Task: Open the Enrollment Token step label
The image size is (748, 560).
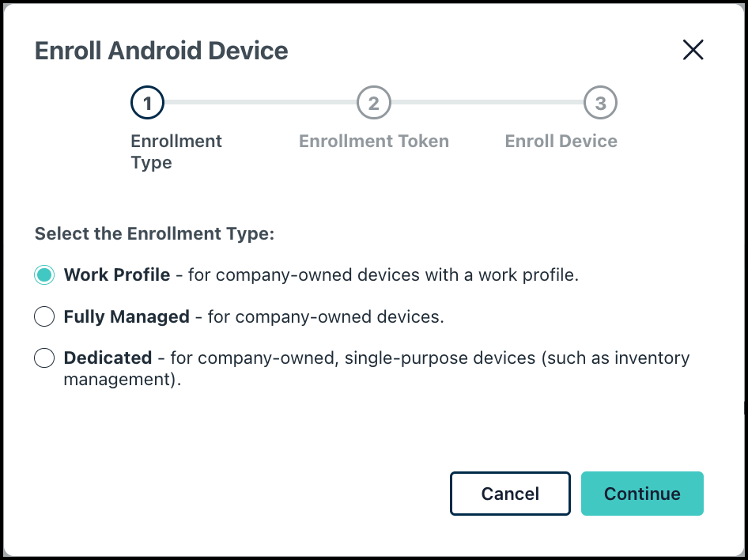Action: (x=374, y=142)
